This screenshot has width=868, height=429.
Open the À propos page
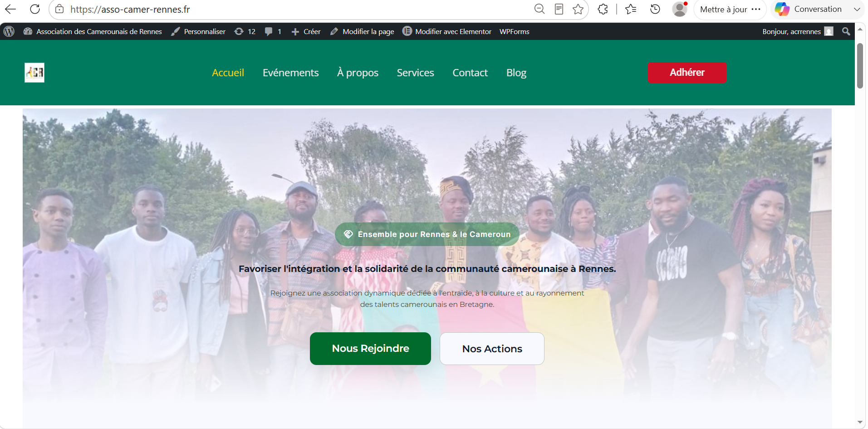pos(358,73)
